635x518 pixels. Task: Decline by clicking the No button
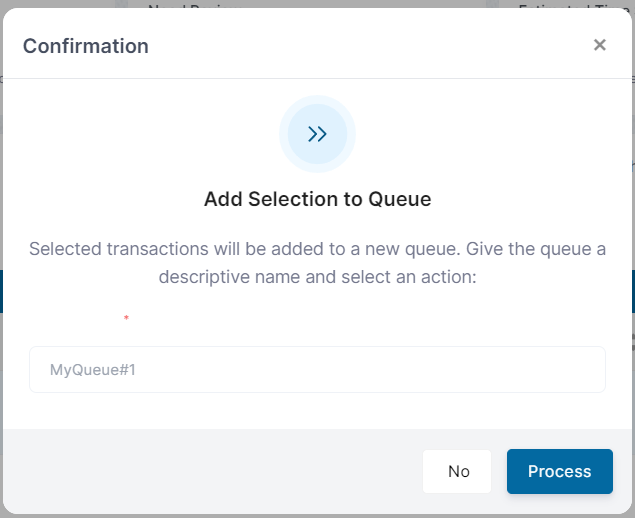(458, 471)
